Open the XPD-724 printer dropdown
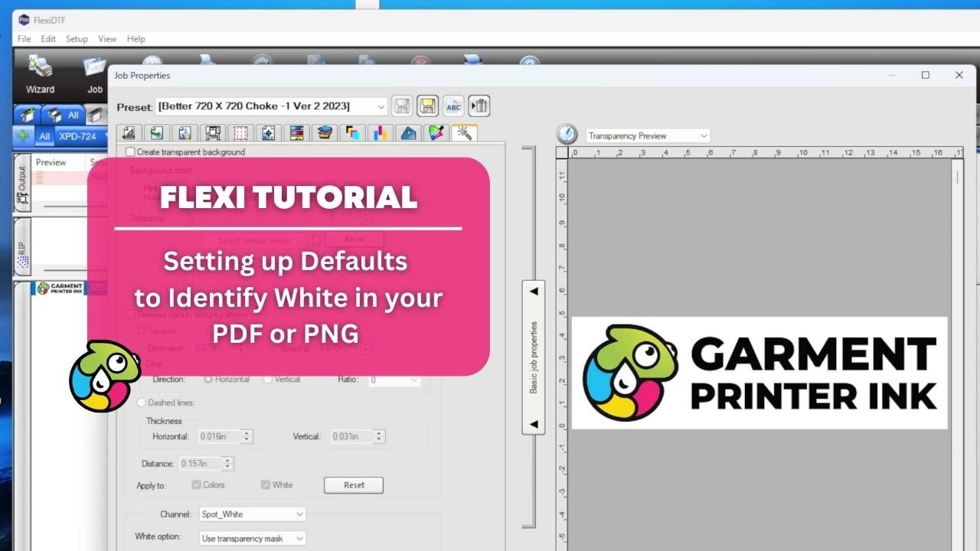Screen dimensions: 980x551 click(x=83, y=136)
